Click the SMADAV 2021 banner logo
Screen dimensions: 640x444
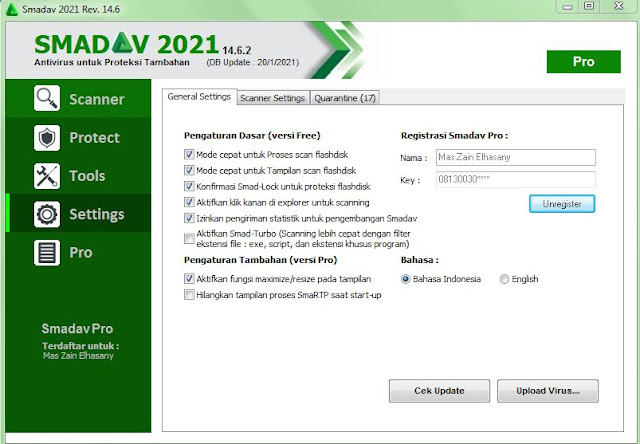point(127,44)
